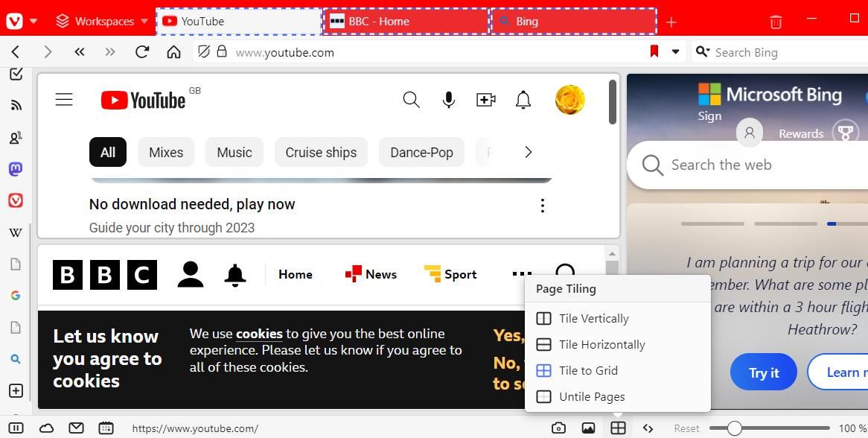
Task: Open the Mastodon panel in sidebar
Action: click(16, 169)
